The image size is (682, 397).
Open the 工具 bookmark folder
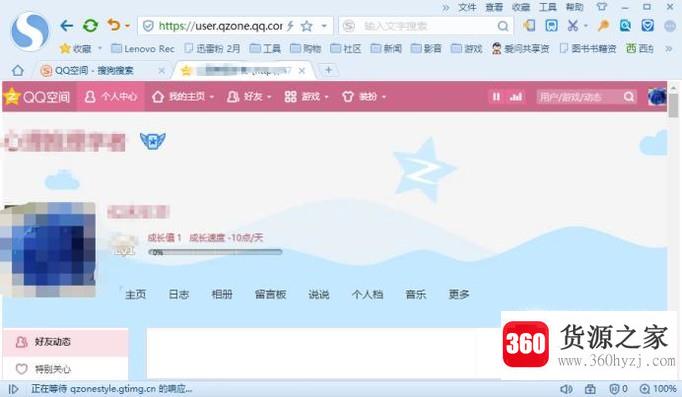tap(265, 48)
